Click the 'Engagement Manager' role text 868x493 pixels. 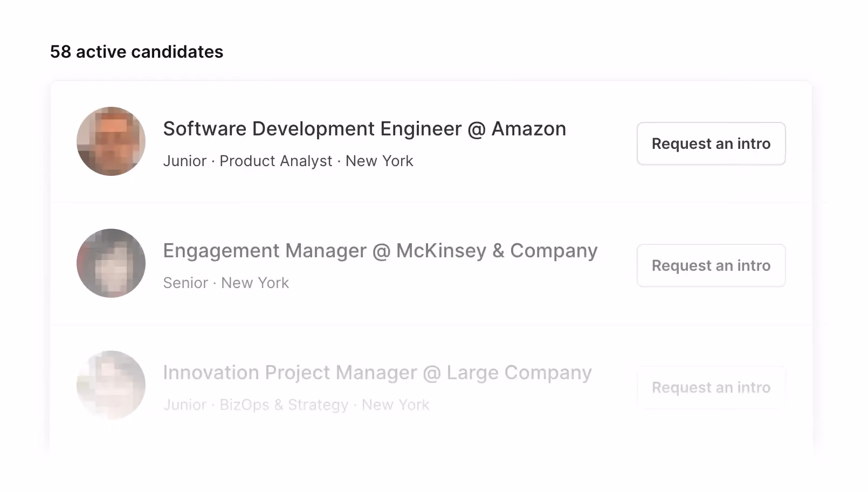coord(265,251)
